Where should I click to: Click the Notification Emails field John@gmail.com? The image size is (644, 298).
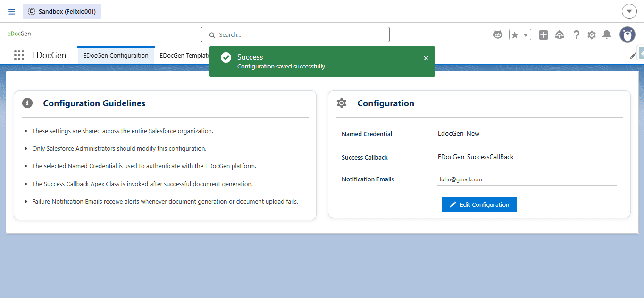click(x=527, y=179)
